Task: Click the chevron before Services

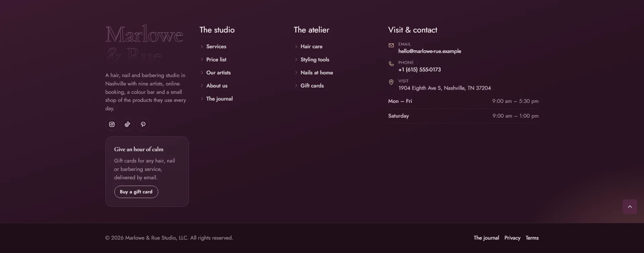Action: click(x=202, y=47)
